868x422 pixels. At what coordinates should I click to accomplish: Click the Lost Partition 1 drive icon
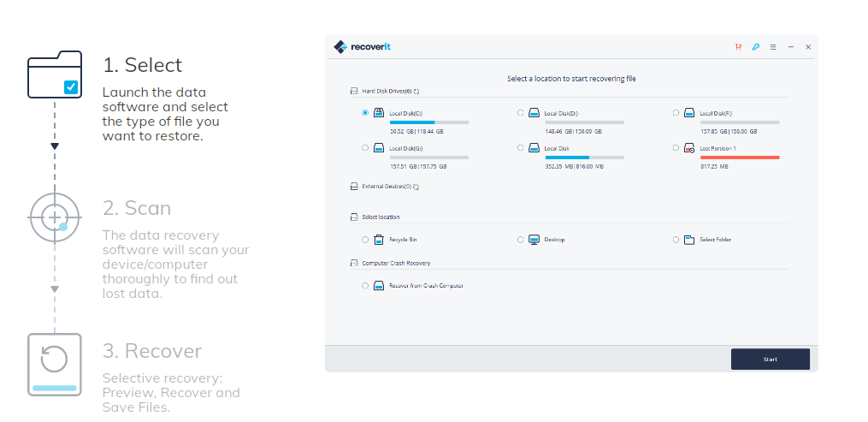(689, 148)
